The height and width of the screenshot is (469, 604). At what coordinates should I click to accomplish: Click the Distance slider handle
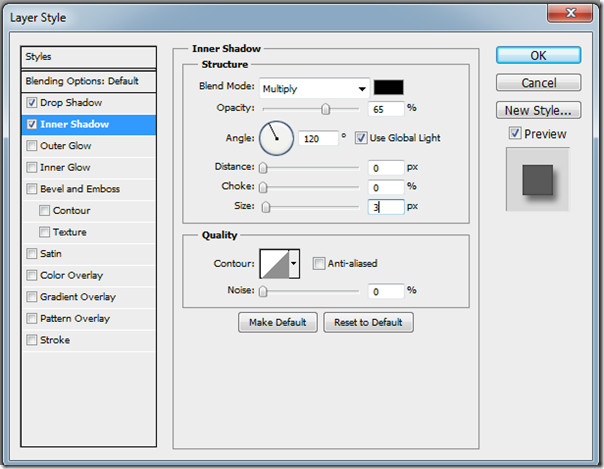[x=263, y=168]
